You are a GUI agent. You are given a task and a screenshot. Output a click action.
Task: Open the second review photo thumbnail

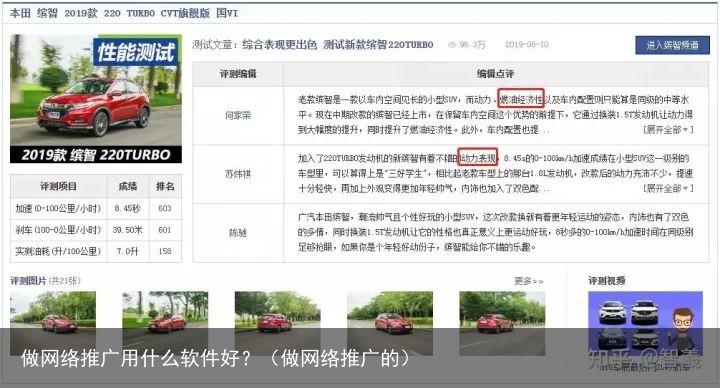[x=165, y=323]
